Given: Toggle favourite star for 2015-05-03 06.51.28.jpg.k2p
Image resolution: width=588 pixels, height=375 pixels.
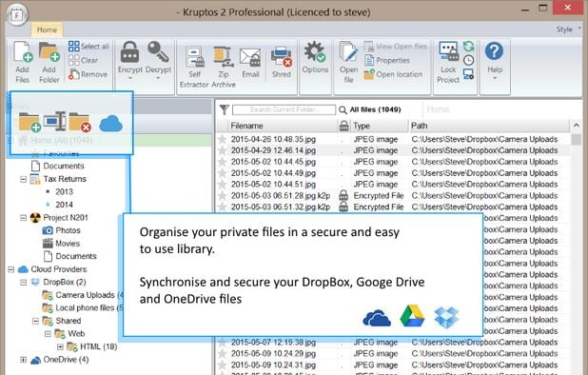Looking at the screenshot, I should (x=222, y=195).
